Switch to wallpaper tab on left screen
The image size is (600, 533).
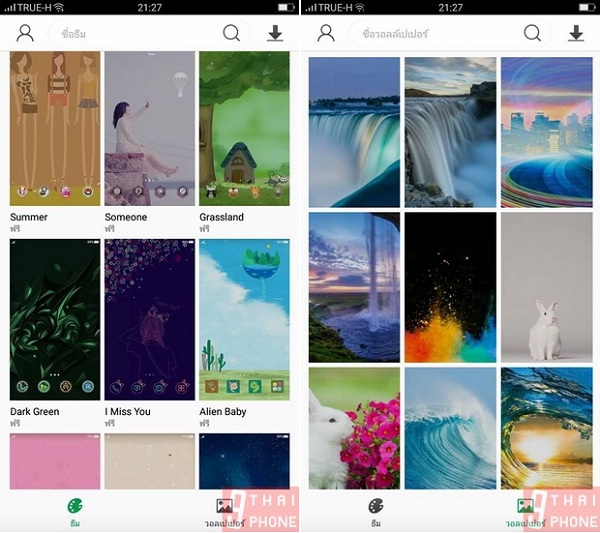[226, 510]
